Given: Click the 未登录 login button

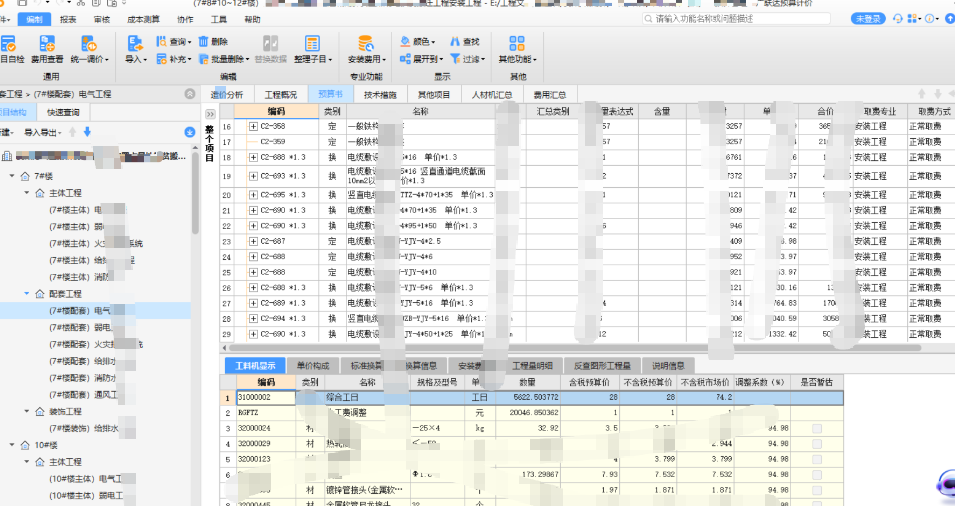Looking at the screenshot, I should pyautogui.click(x=868, y=19).
